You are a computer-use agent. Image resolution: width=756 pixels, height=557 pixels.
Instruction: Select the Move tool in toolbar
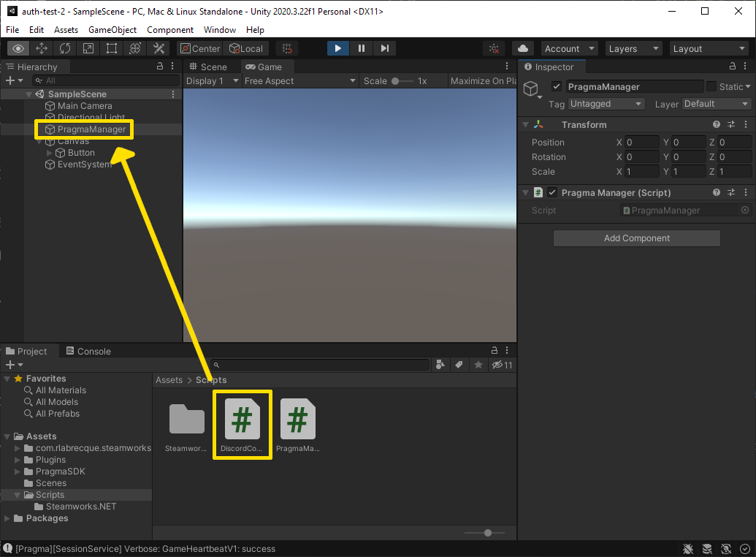42,48
